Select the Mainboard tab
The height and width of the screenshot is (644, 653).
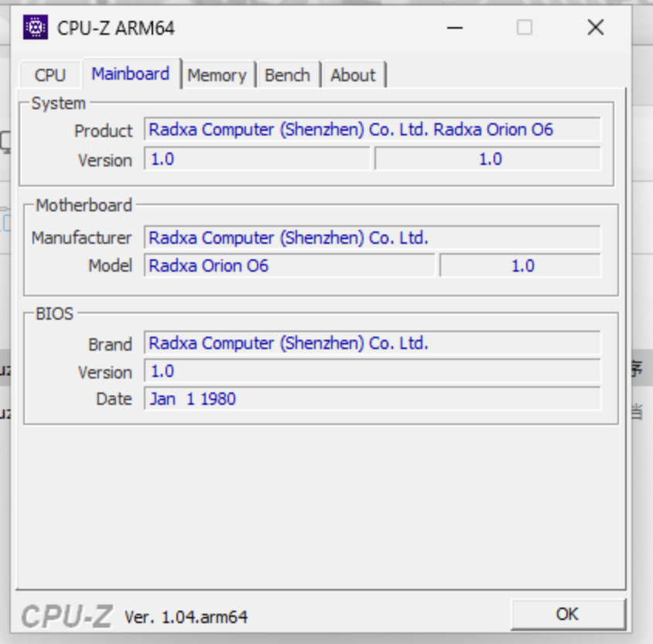pos(132,74)
